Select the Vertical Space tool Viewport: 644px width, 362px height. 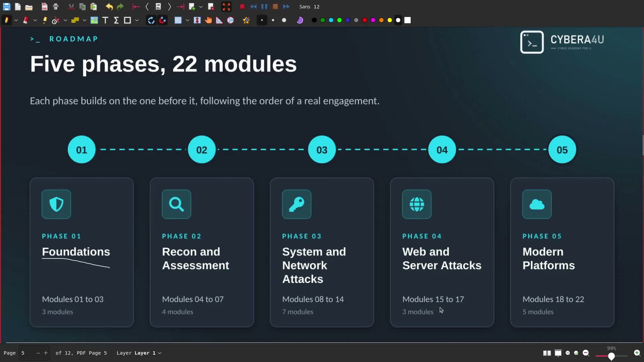(197, 20)
